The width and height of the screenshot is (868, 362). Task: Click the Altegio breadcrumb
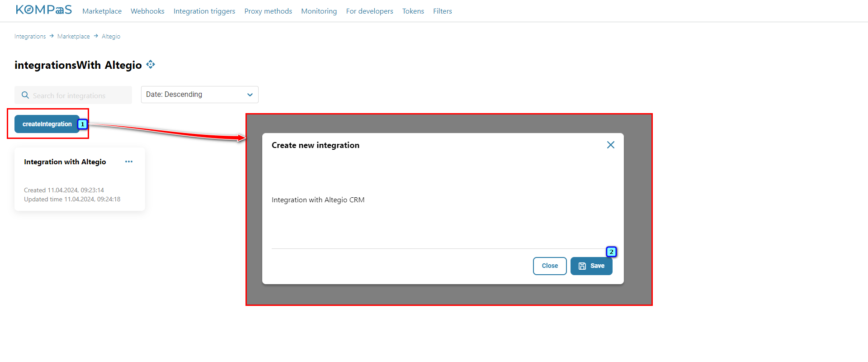pyautogui.click(x=111, y=36)
